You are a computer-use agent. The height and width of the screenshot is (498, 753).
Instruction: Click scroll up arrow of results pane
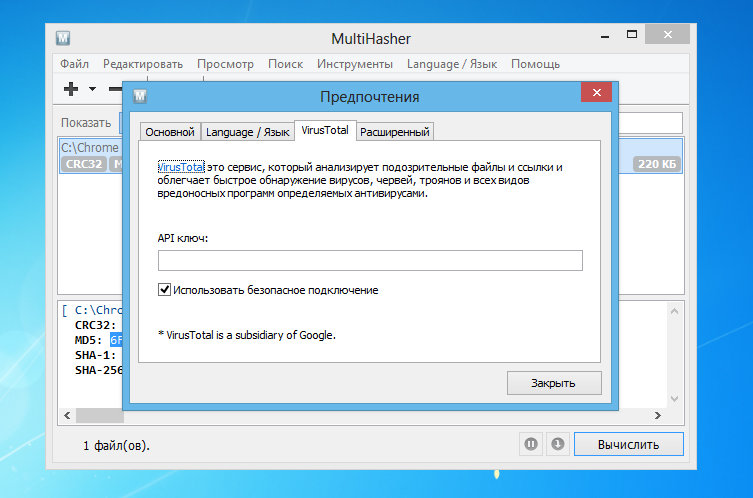[x=674, y=311]
